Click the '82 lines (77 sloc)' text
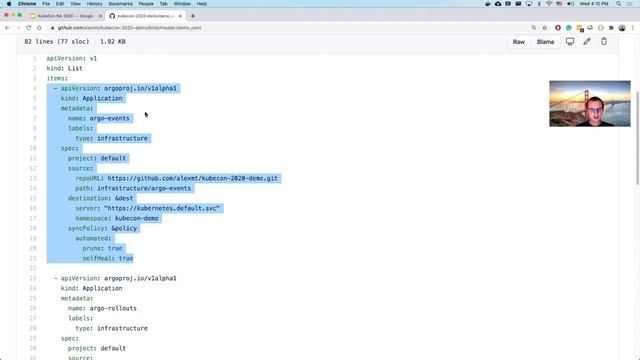Viewport: 640px width, 360px height. (57, 42)
